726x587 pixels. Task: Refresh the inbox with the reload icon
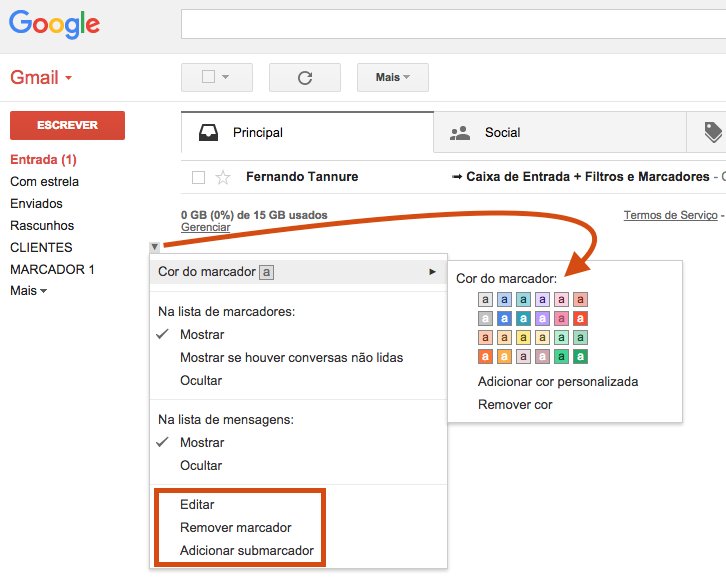(x=305, y=78)
